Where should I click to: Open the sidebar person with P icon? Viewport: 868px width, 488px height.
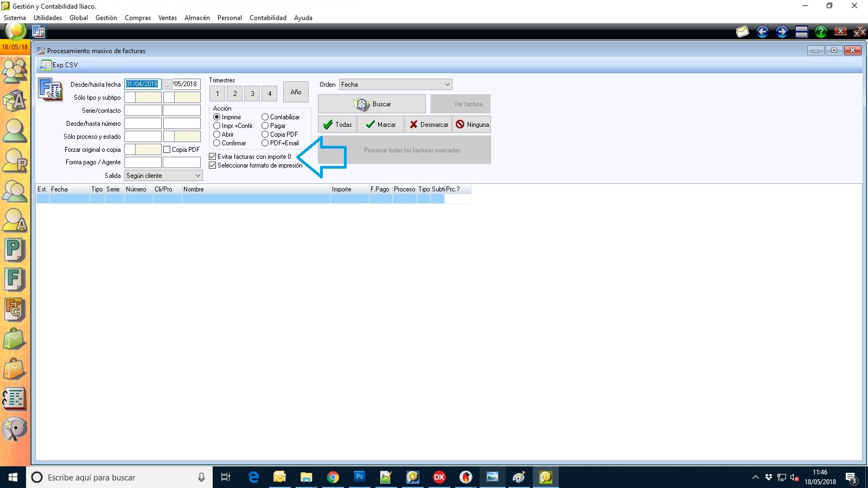pyautogui.click(x=15, y=161)
